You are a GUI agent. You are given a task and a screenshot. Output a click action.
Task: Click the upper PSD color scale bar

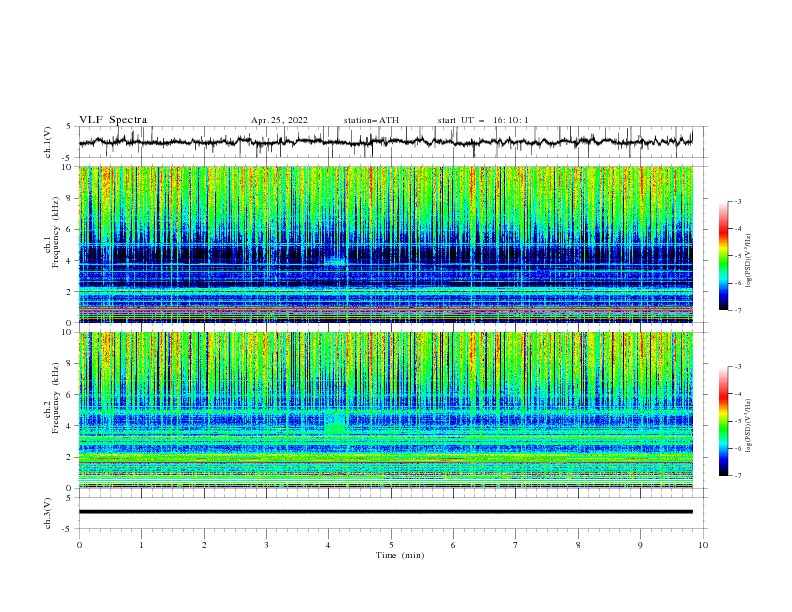coord(724,256)
